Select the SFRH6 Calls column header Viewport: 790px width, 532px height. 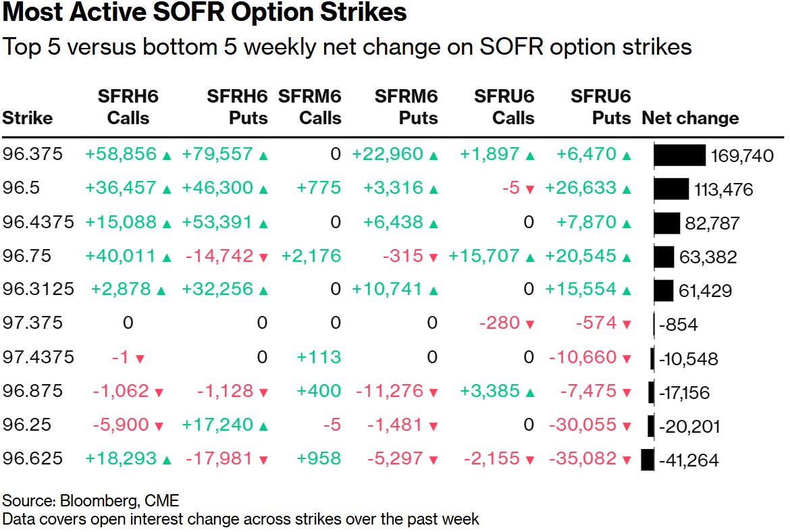[128, 107]
